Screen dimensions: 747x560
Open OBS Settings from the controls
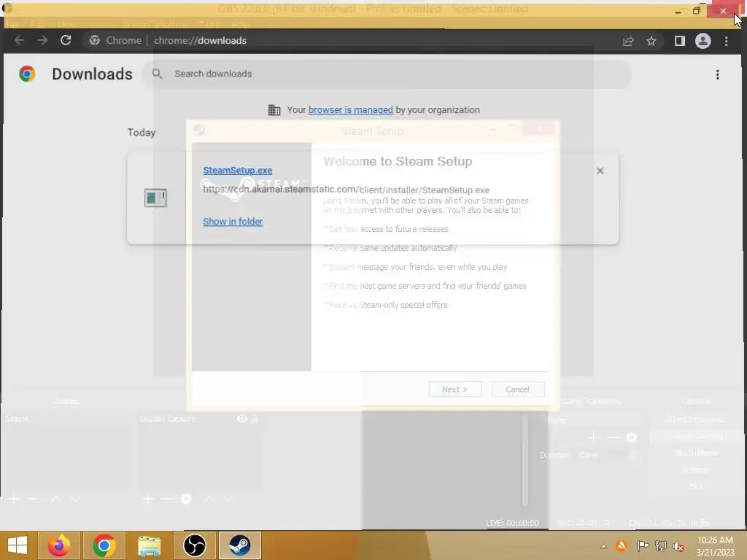click(696, 470)
